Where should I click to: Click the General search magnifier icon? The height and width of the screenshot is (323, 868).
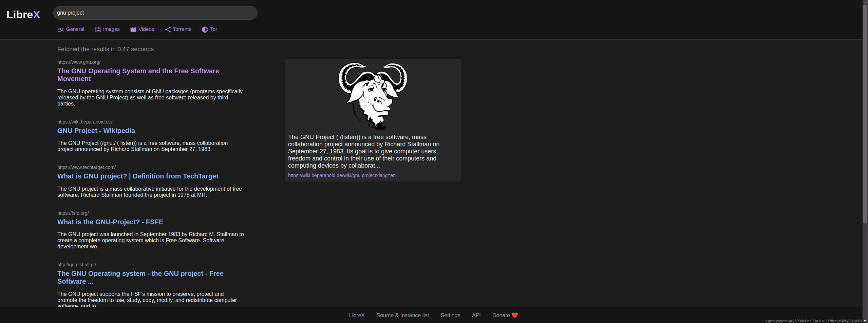point(61,30)
